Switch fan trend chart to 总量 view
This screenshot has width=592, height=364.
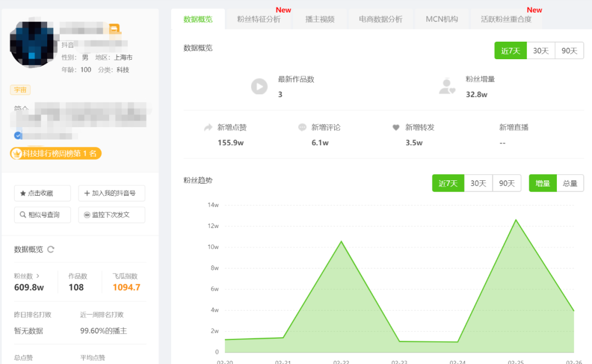[x=570, y=183]
